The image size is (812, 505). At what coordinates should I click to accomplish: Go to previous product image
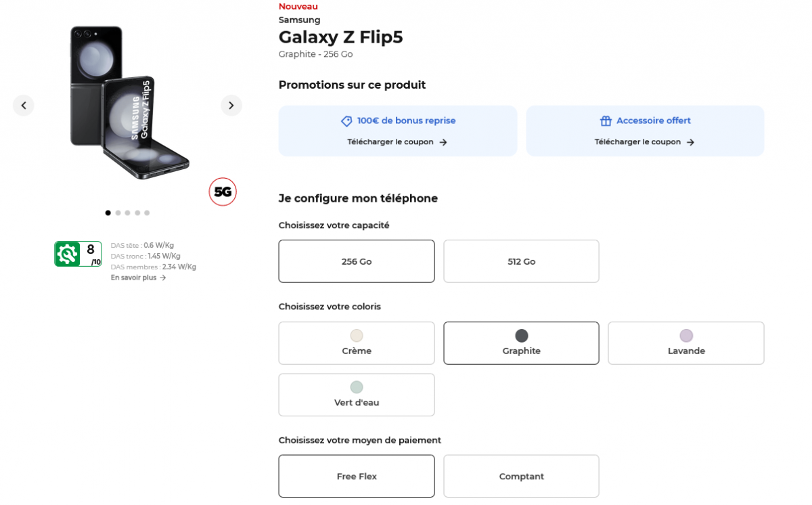24,105
